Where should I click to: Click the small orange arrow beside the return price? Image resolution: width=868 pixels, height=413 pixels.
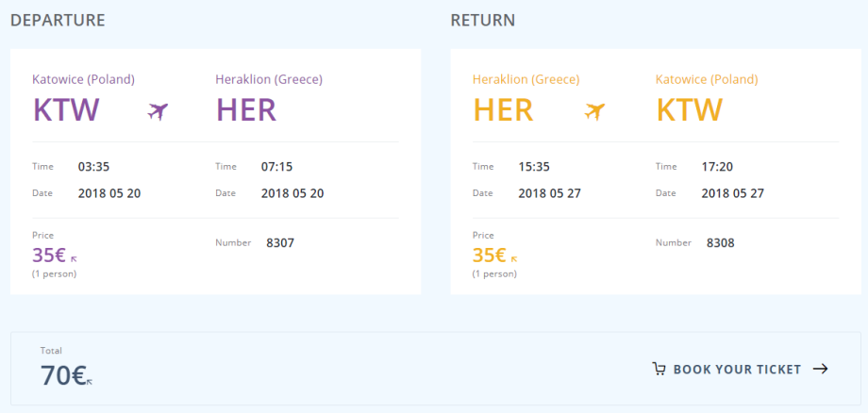pos(514,257)
